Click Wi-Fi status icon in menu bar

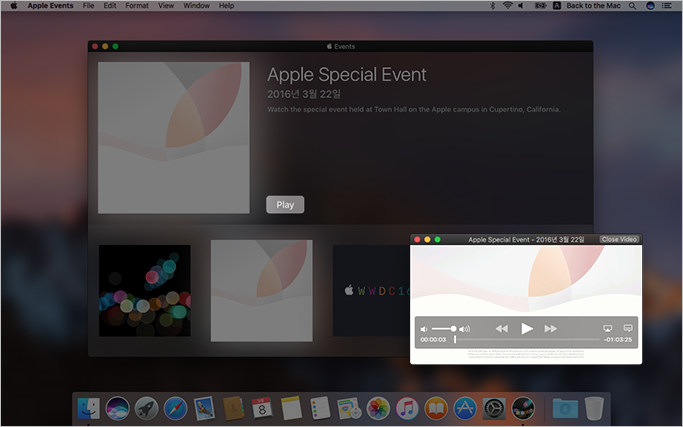point(507,6)
